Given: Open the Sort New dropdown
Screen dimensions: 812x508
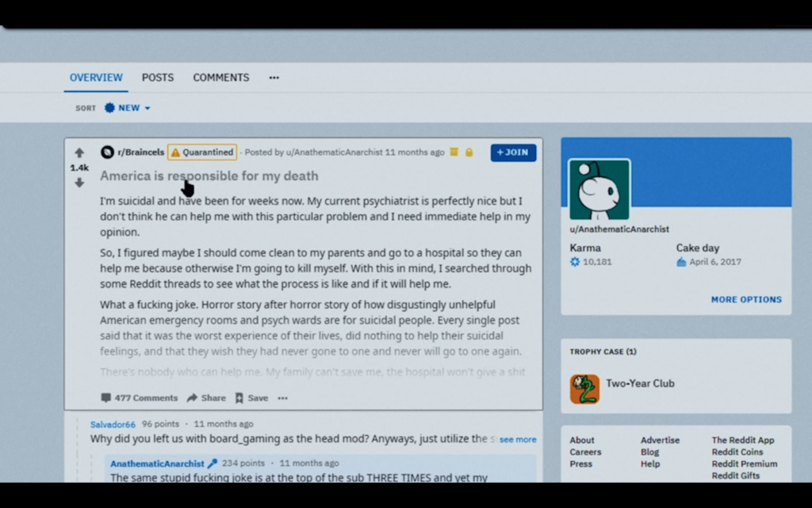Looking at the screenshot, I should (x=128, y=108).
